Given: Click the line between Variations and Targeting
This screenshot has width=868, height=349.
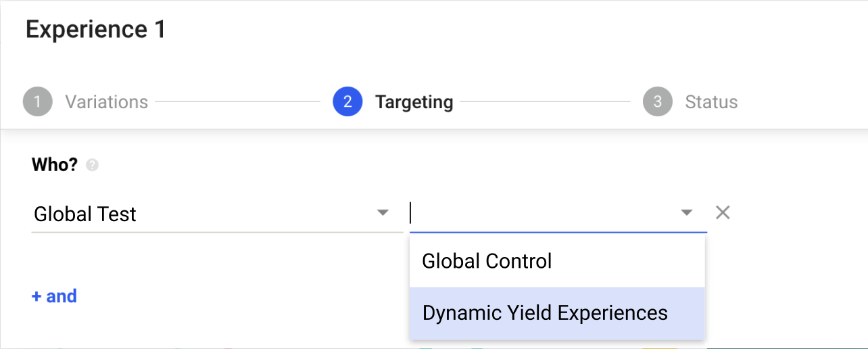Looking at the screenshot, I should pyautogui.click(x=237, y=102).
